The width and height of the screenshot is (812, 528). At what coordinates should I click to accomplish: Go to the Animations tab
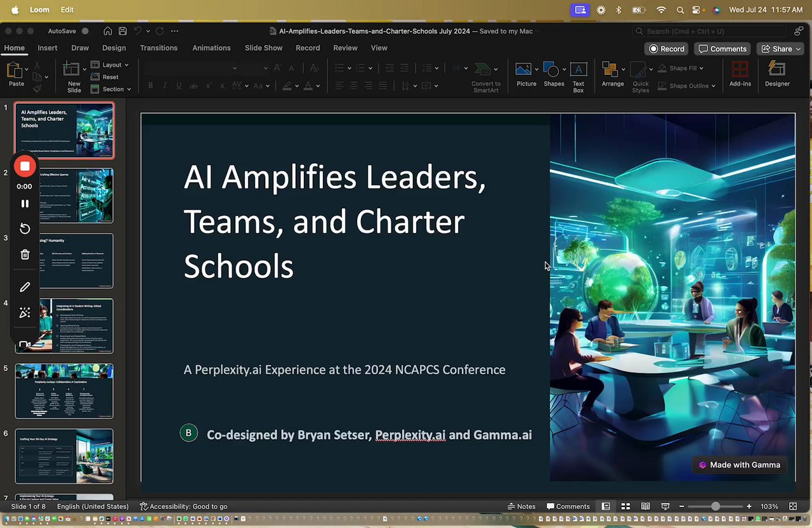211,48
